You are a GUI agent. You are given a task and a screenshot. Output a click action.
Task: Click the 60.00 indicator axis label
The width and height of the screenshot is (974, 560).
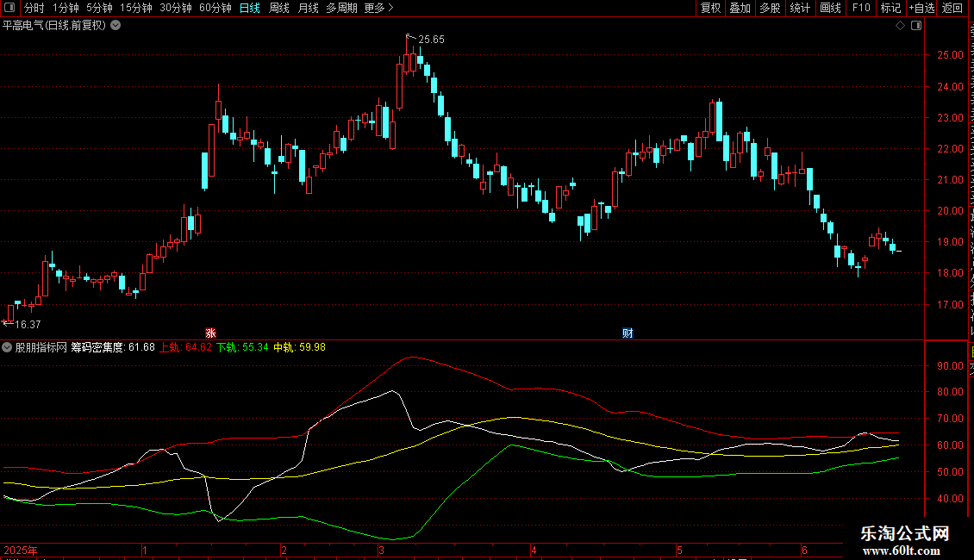pyautogui.click(x=950, y=445)
